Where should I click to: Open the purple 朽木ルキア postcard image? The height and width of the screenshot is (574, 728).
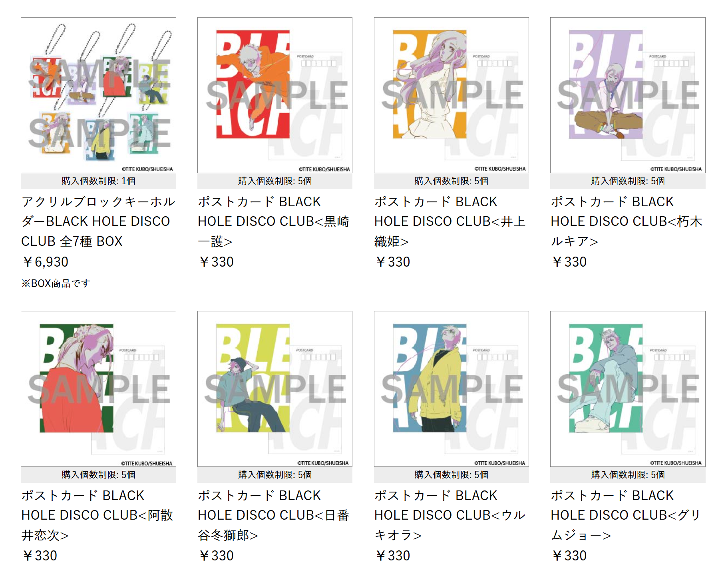pyautogui.click(x=628, y=95)
